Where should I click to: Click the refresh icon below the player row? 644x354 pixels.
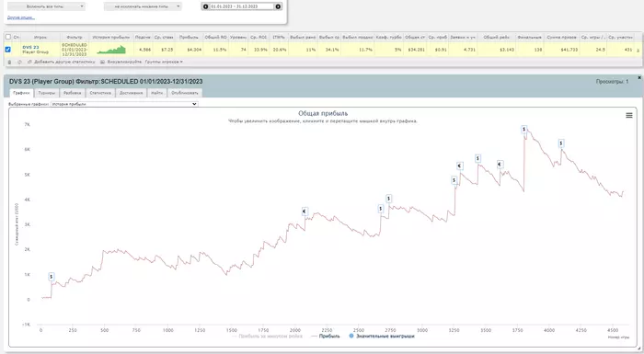pyautogui.click(x=19, y=62)
